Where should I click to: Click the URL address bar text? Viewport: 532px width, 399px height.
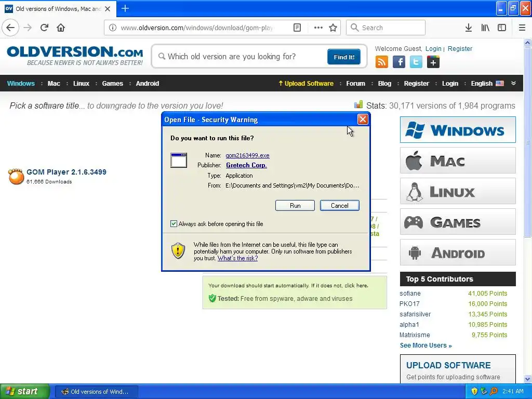pyautogui.click(x=197, y=28)
